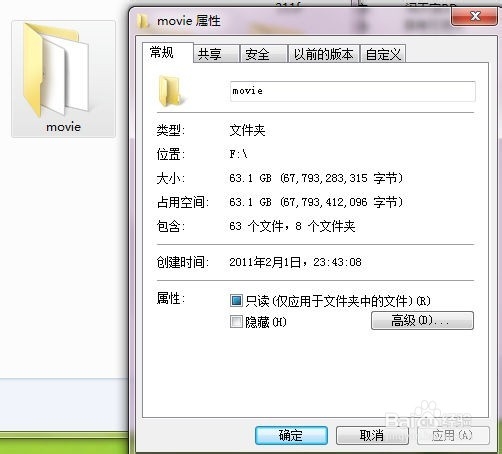Cancel with the 取消 button

point(372,435)
